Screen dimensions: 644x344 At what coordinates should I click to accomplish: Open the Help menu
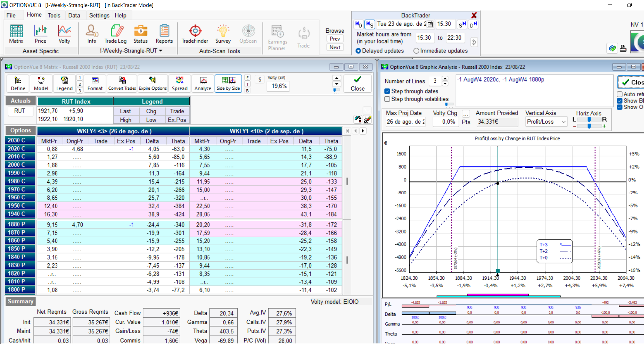pyautogui.click(x=120, y=15)
